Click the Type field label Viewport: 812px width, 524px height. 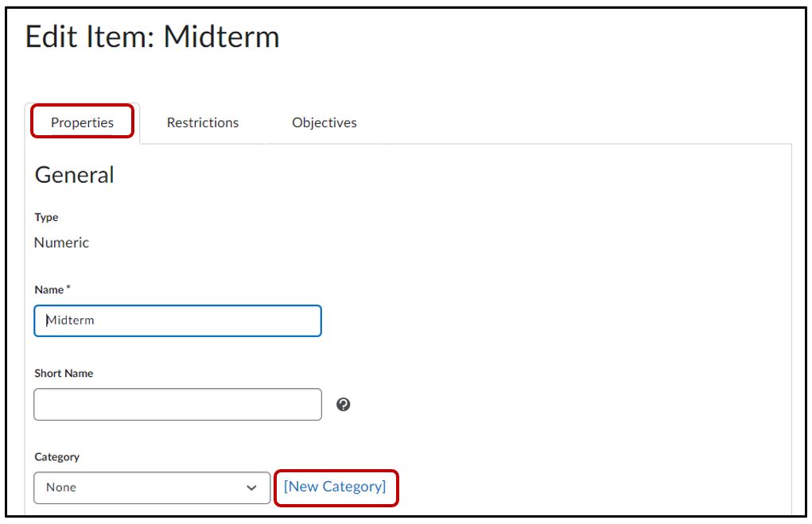tap(46, 217)
